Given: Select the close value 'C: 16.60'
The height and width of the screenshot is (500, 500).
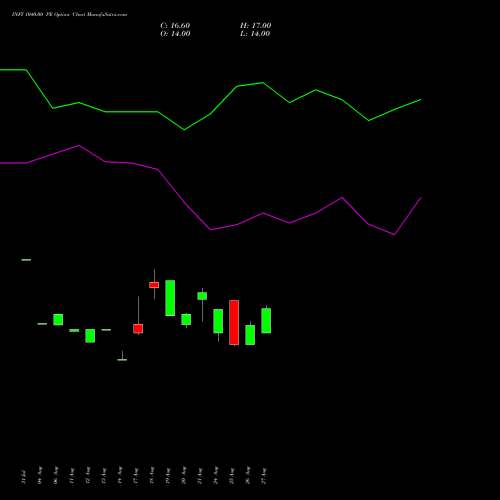Looking at the screenshot, I should point(175,26).
